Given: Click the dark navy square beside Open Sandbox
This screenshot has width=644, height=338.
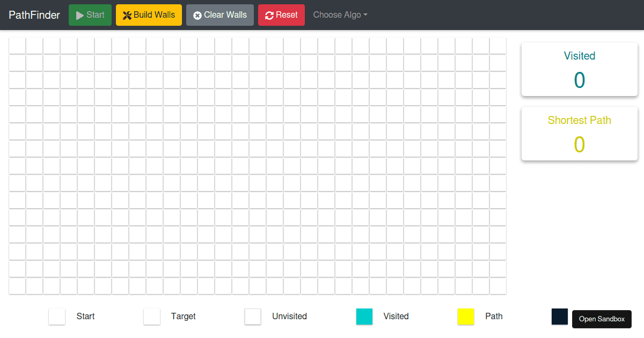Looking at the screenshot, I should [559, 317].
